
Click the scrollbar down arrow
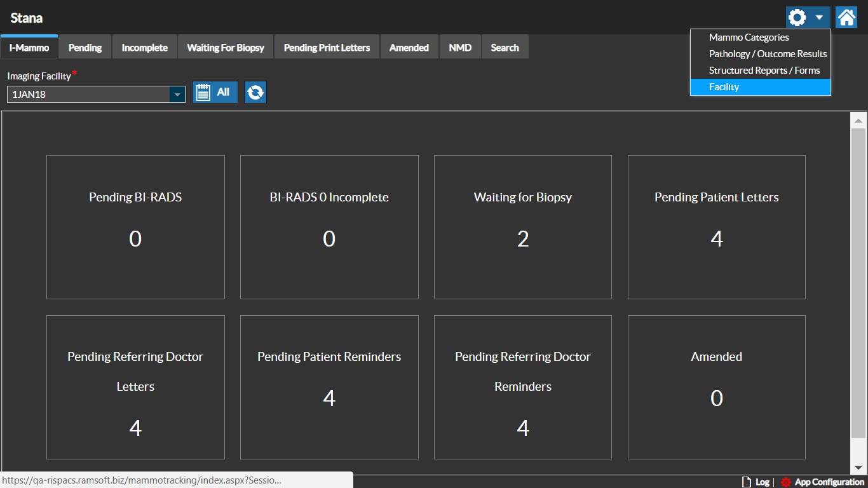point(858,467)
